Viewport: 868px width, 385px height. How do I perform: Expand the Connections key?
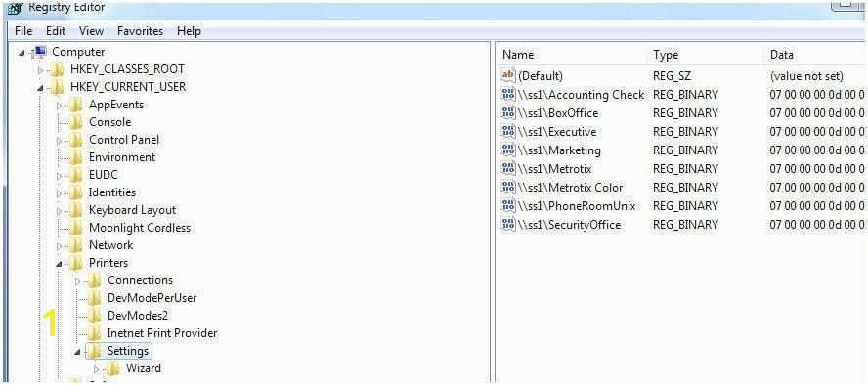click(77, 281)
